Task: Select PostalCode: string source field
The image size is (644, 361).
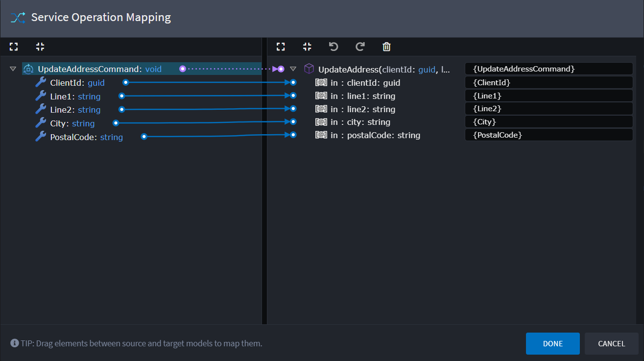Action: (x=86, y=137)
